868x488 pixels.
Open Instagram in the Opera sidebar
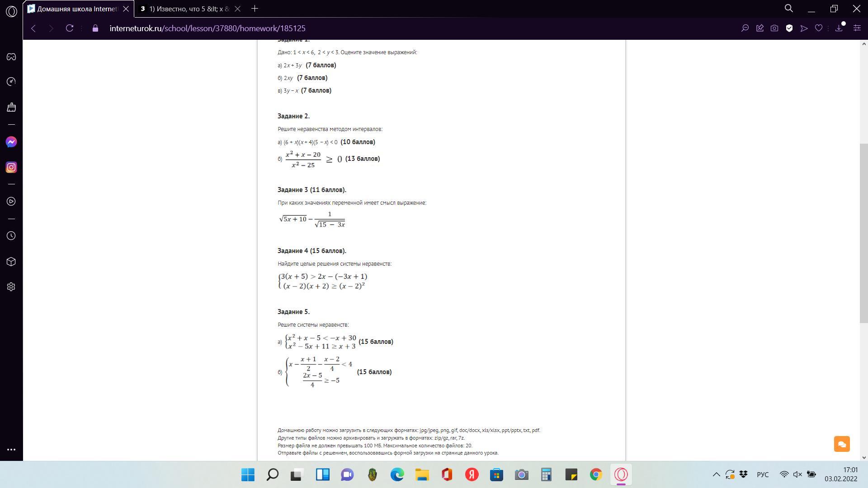(11, 168)
